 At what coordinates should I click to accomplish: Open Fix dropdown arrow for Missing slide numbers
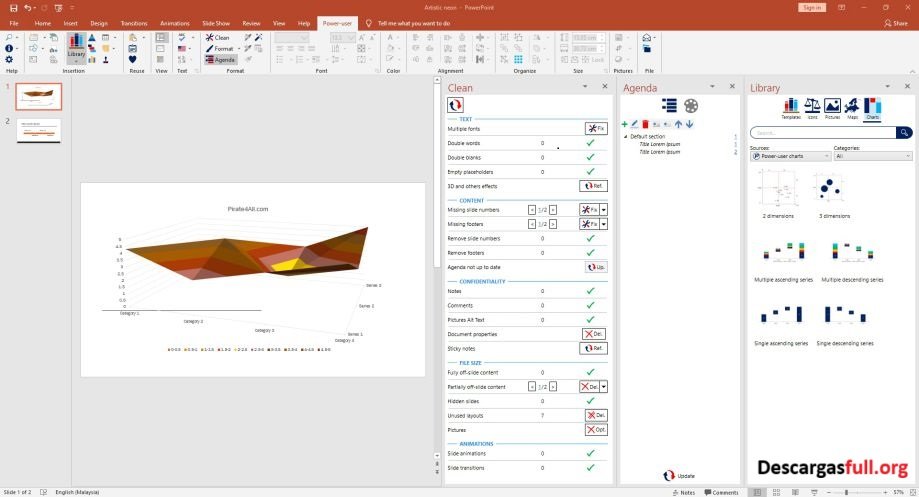pos(604,210)
